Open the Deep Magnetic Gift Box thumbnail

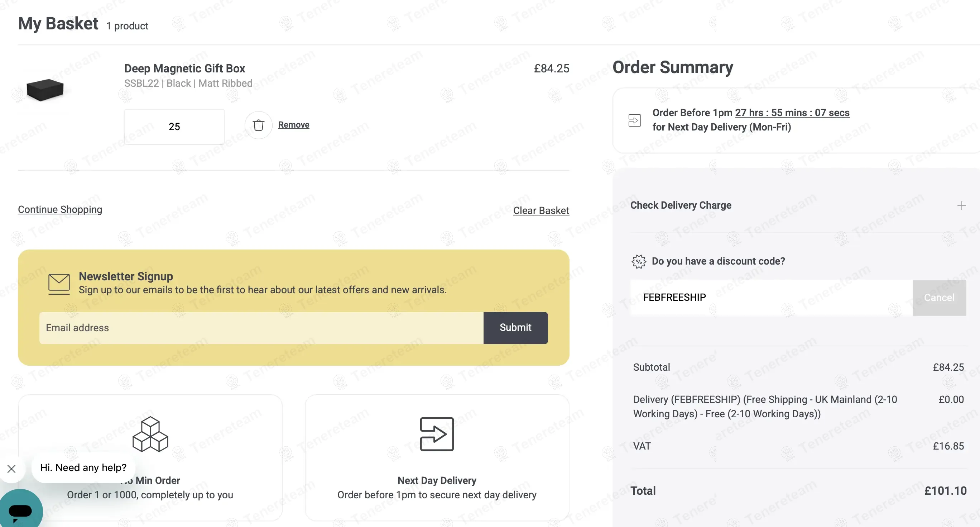point(45,90)
